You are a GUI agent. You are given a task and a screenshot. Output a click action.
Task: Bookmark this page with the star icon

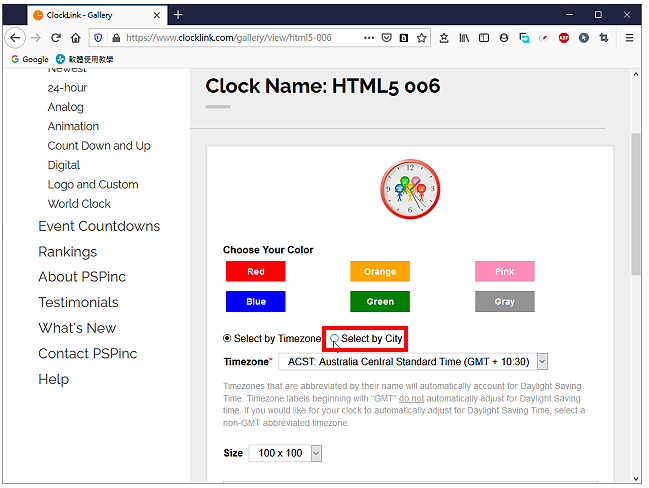(421, 38)
